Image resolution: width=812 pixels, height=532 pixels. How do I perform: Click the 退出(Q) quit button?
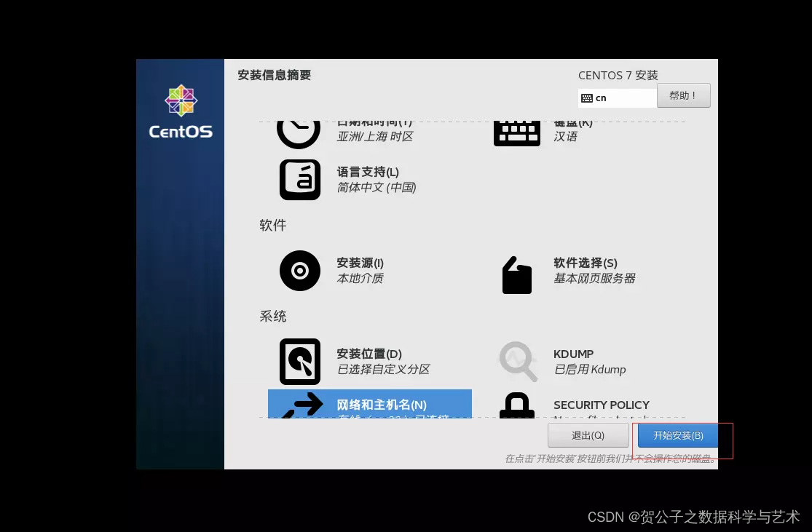590,434
